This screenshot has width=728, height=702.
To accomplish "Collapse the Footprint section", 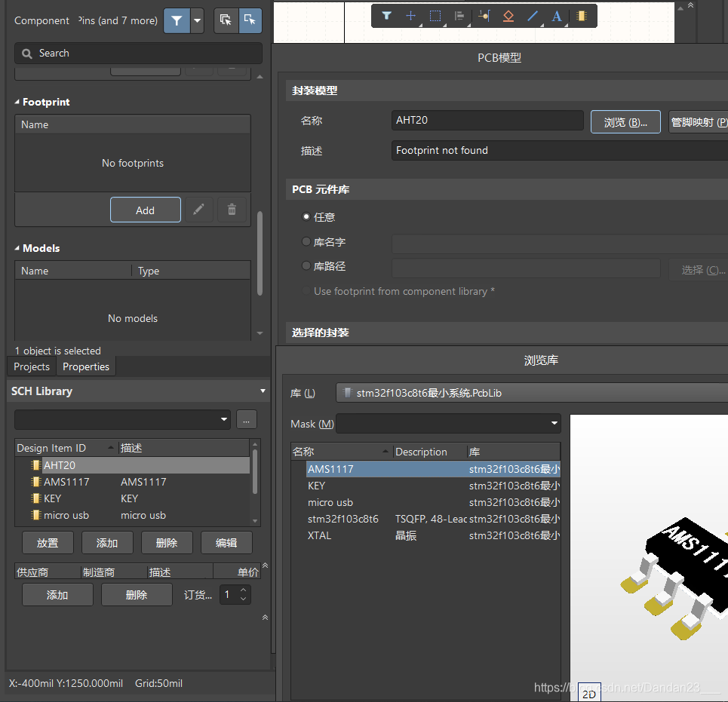I will coord(18,102).
